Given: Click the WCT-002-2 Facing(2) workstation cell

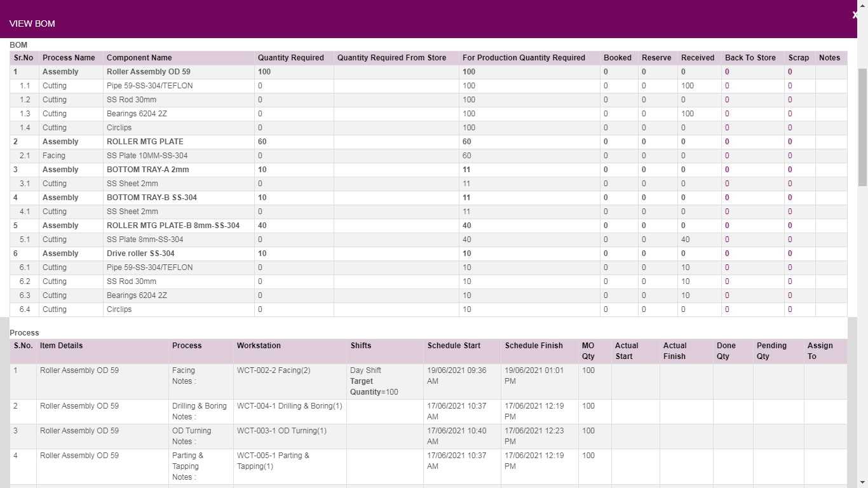Looking at the screenshot, I should pyautogui.click(x=274, y=370).
